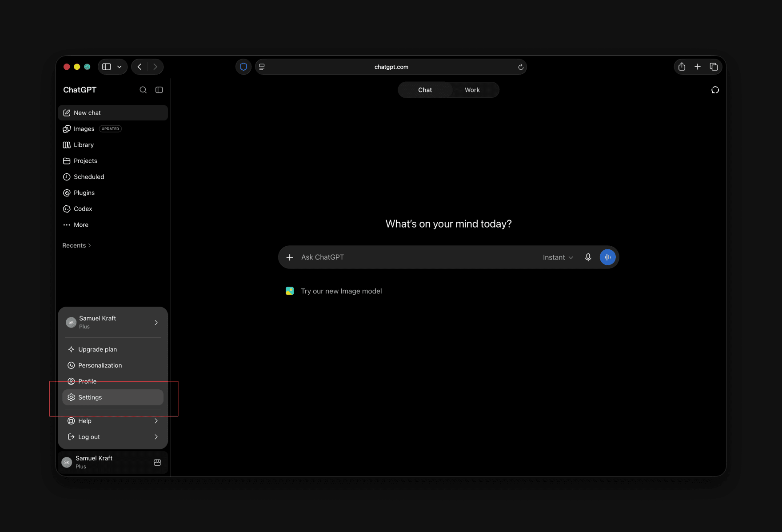Start a New chat
The height and width of the screenshot is (532, 782).
pos(113,113)
